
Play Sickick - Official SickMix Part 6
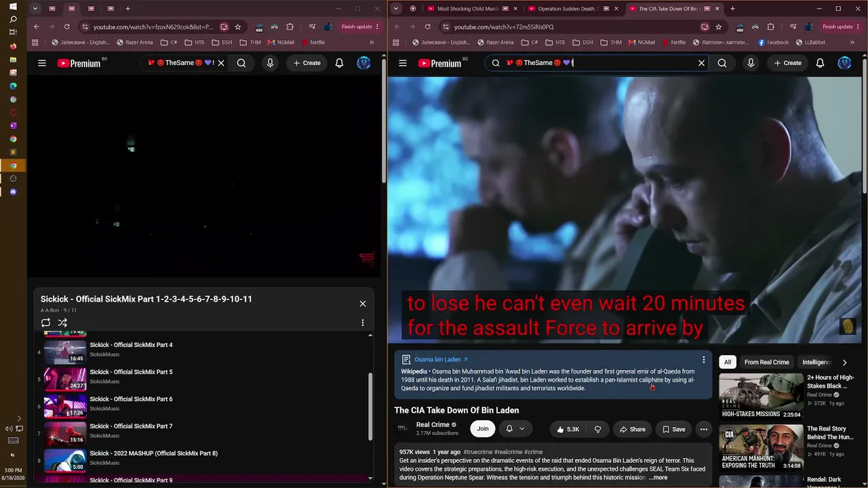pos(203,406)
